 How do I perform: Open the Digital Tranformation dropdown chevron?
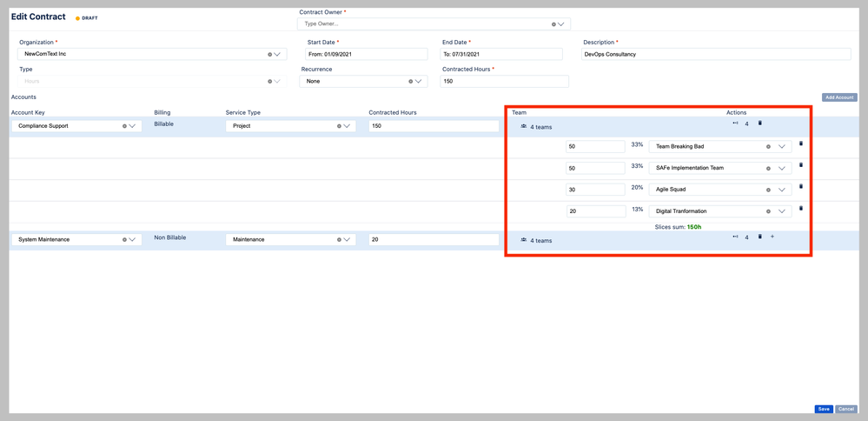(782, 211)
